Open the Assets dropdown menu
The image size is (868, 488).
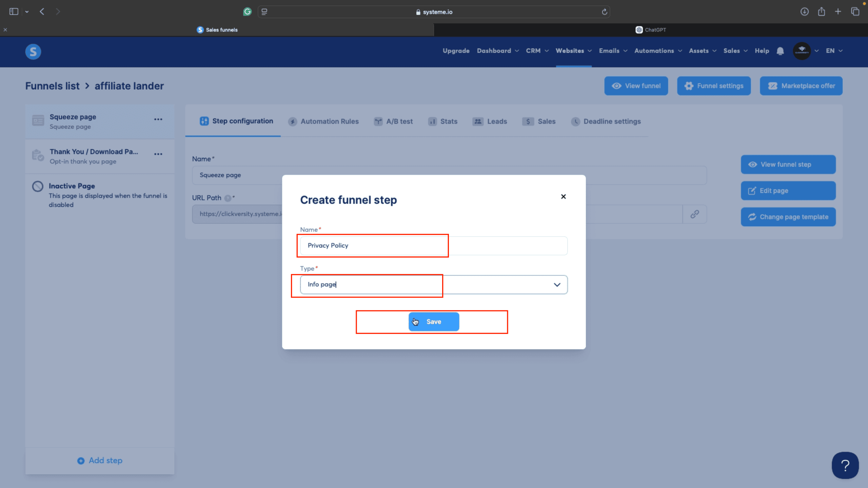tap(703, 51)
